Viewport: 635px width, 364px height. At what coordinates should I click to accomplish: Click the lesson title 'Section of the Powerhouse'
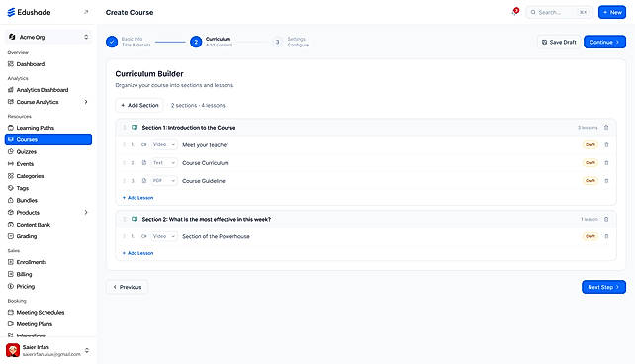[216, 236]
